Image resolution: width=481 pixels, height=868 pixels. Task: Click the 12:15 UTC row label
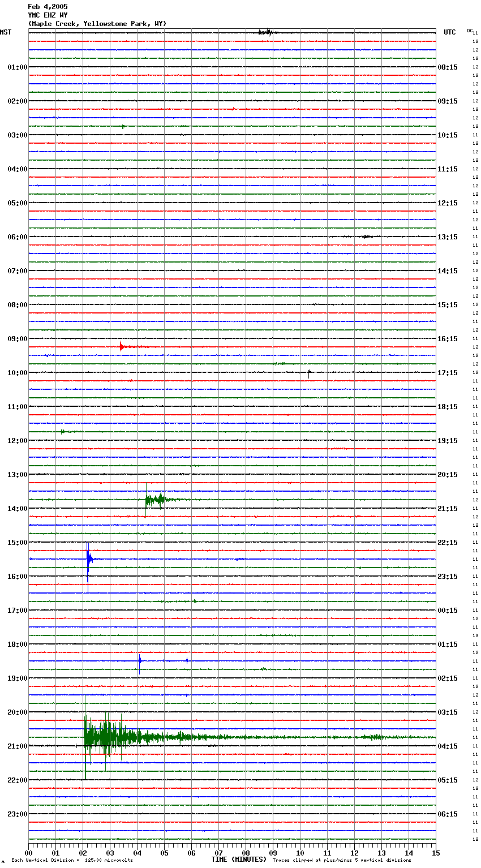(448, 203)
